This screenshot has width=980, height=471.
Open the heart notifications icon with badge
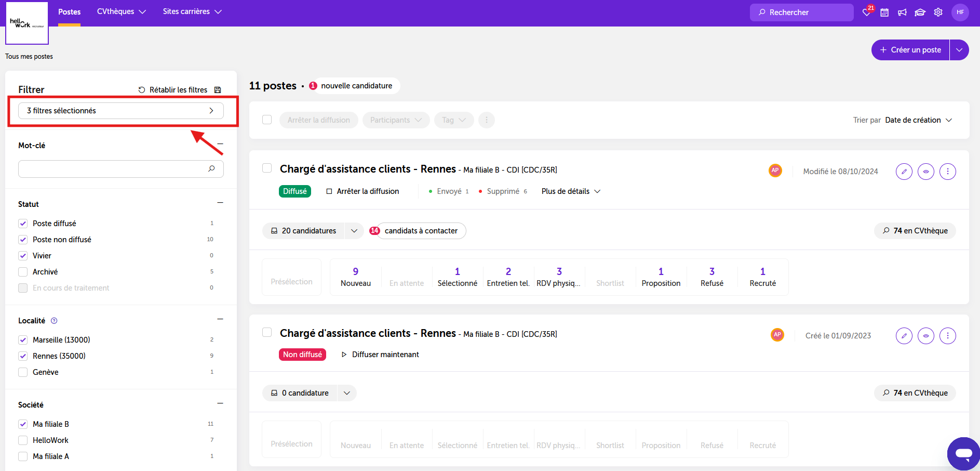click(x=867, y=11)
